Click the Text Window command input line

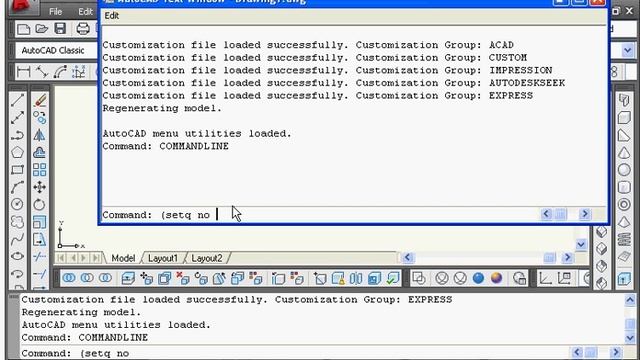click(320, 215)
